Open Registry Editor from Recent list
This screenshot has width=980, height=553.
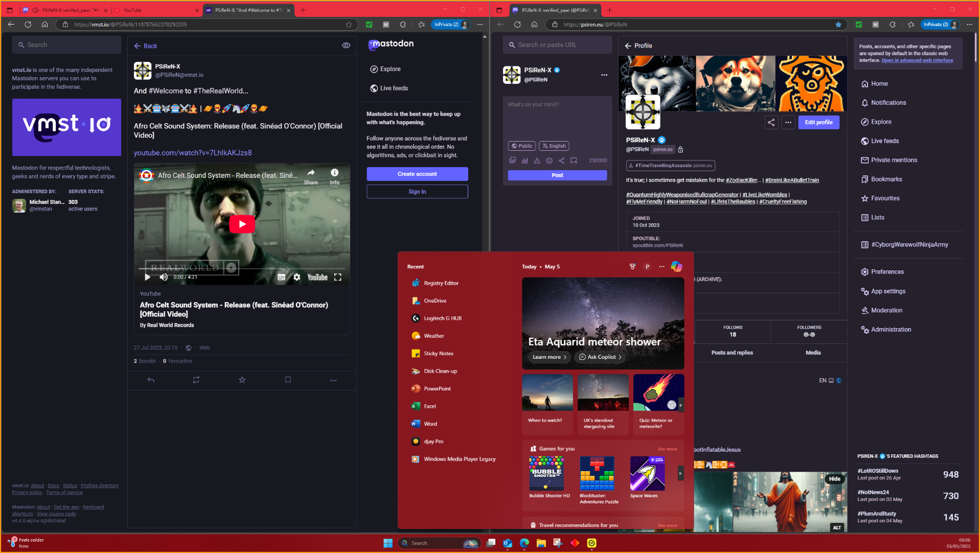point(441,283)
